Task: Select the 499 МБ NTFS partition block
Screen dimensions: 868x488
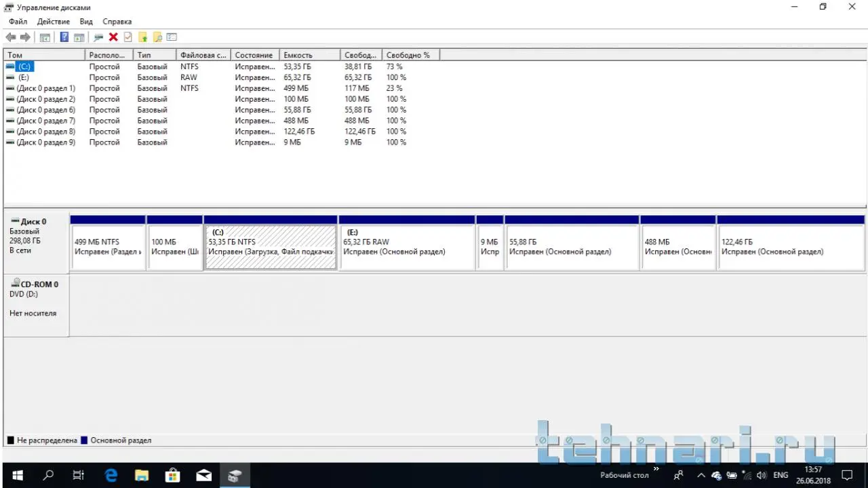Action: tap(108, 243)
